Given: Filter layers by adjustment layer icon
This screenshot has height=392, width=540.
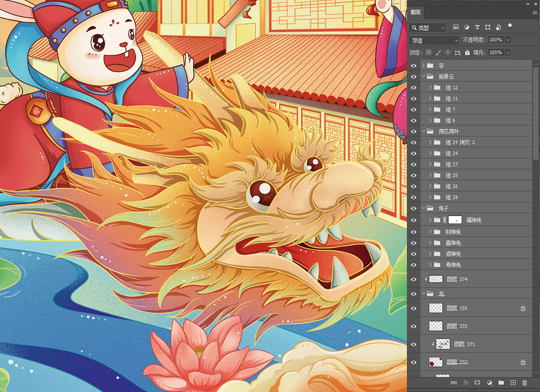Looking at the screenshot, I should [x=466, y=27].
